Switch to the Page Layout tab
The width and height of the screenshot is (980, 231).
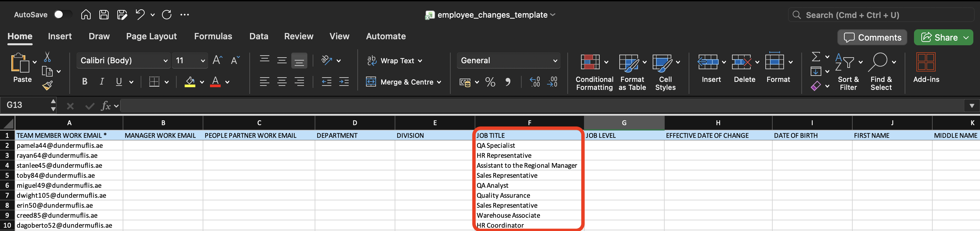[x=151, y=36]
